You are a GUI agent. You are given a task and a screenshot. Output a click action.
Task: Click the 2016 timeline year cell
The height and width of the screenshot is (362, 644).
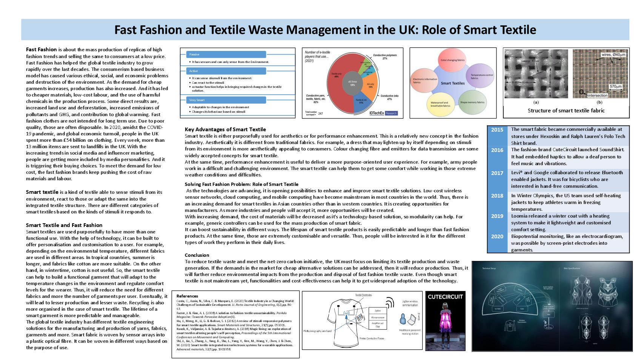click(x=497, y=156)
